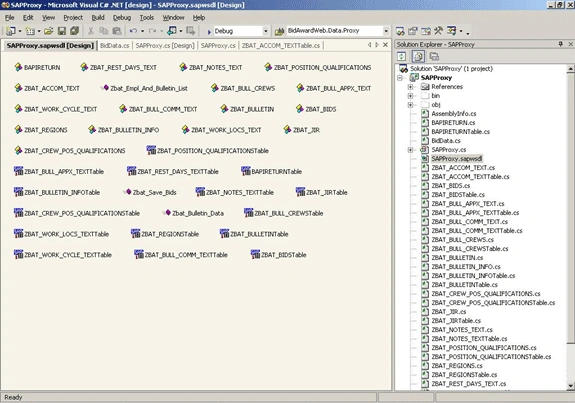Open the BidAwardWeb.Data.Proxy find dropdown

386,32
